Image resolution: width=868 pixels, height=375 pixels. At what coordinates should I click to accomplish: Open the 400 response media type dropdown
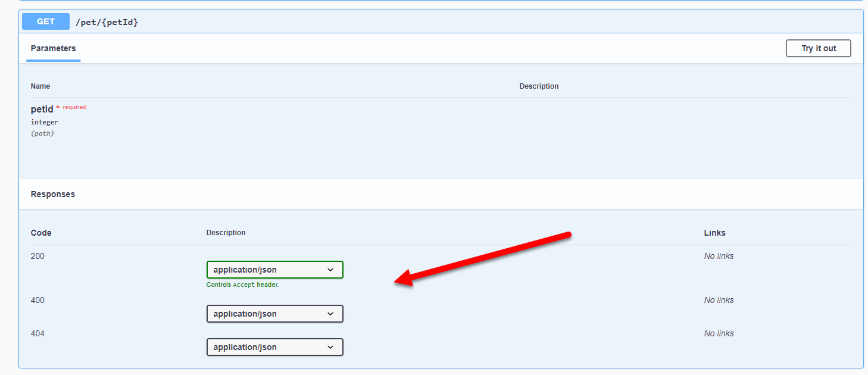click(x=275, y=314)
